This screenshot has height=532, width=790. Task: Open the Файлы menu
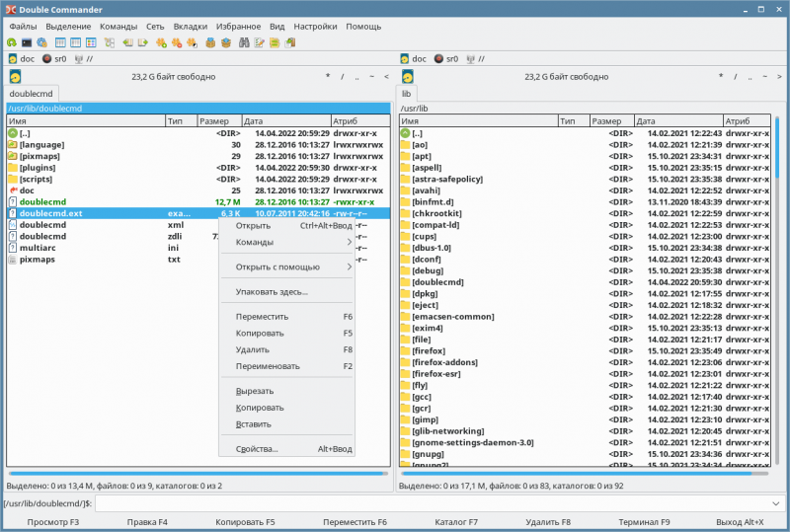pyautogui.click(x=23, y=27)
